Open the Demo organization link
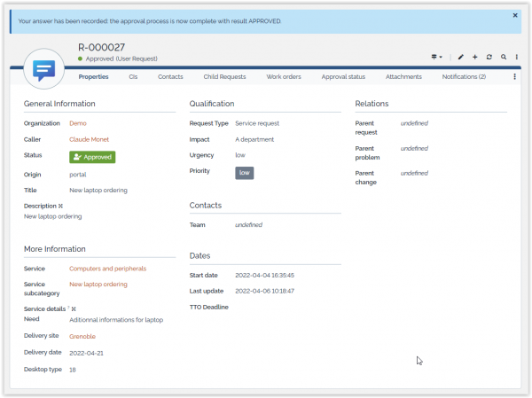 click(x=78, y=123)
